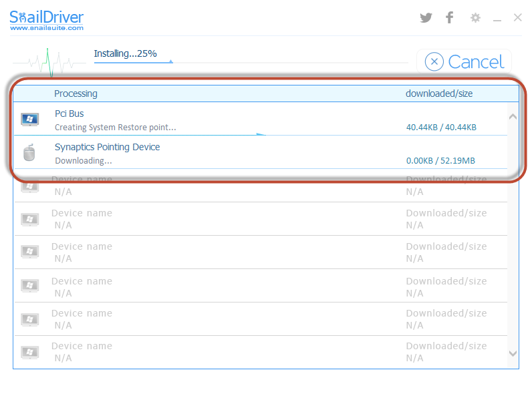The height and width of the screenshot is (398, 532).
Task: Click the overall installing progress bar
Action: (251, 62)
